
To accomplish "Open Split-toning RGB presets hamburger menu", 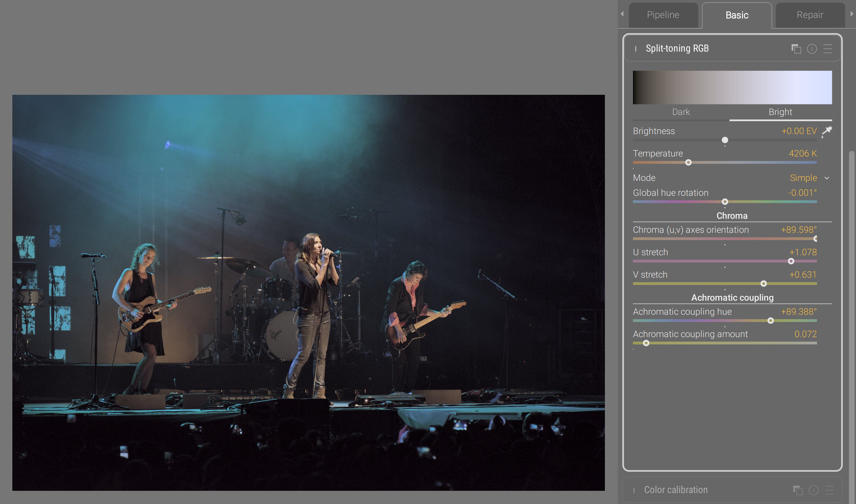I will (827, 49).
